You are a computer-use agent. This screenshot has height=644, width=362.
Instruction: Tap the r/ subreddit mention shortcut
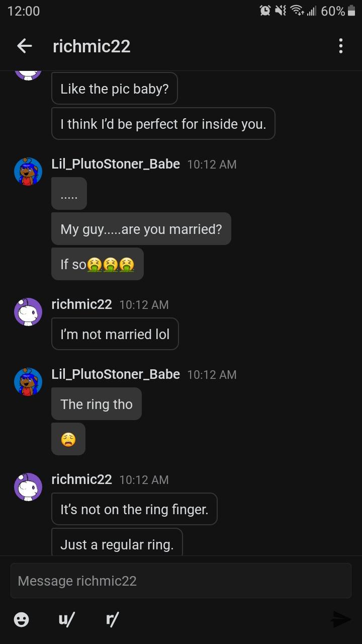point(112,620)
